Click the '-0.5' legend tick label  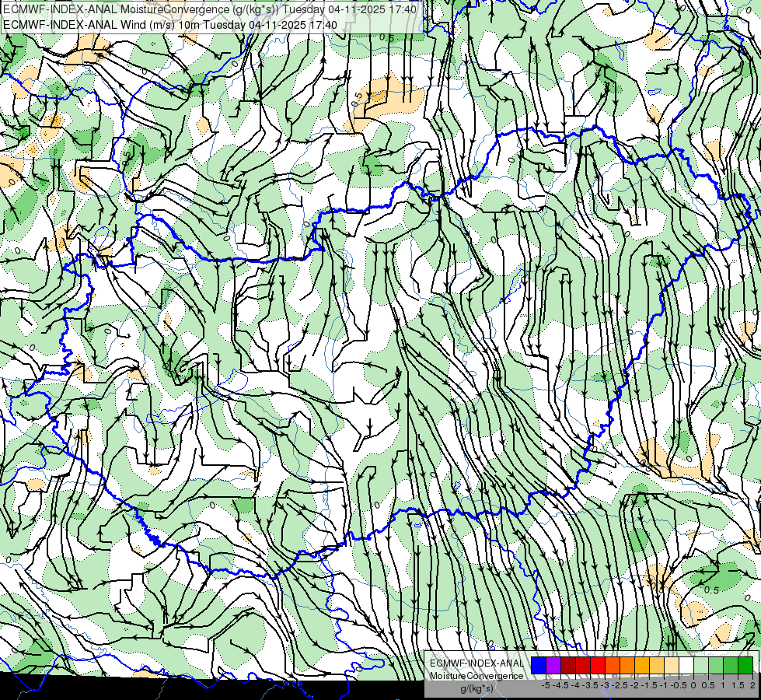coord(679,685)
